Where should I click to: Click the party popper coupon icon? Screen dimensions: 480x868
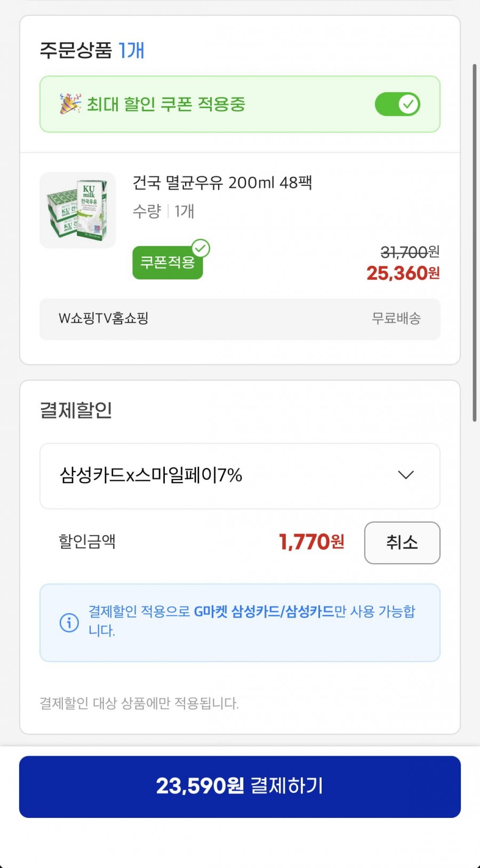tap(70, 104)
